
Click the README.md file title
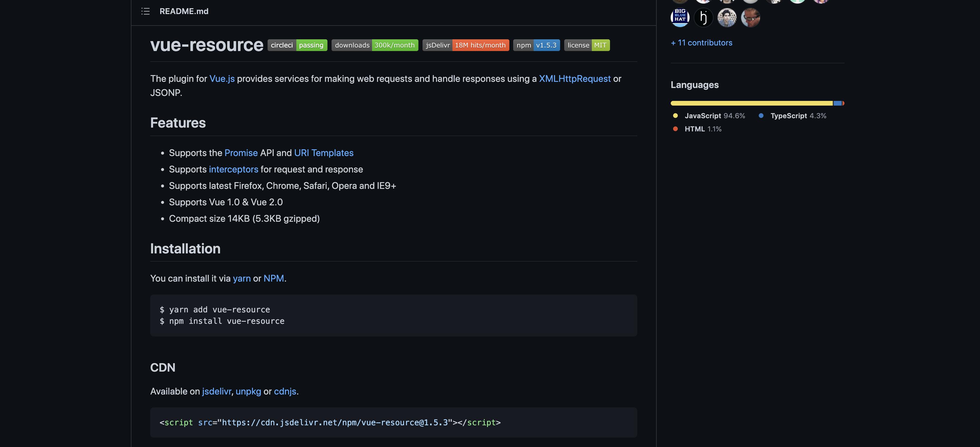[x=184, y=11]
